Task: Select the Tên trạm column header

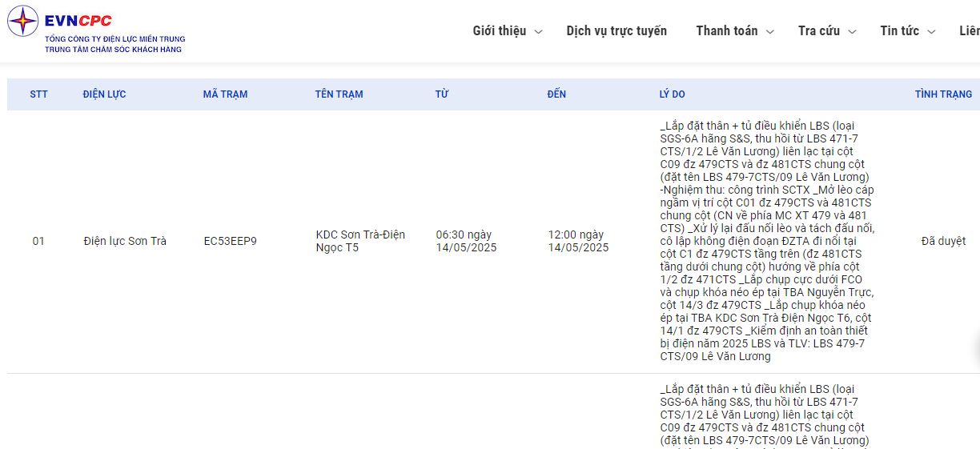Action: pyautogui.click(x=339, y=94)
